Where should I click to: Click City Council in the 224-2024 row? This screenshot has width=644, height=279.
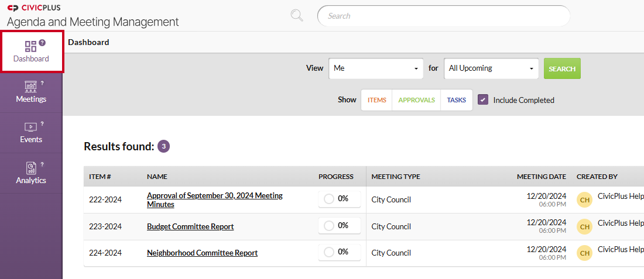(x=391, y=254)
